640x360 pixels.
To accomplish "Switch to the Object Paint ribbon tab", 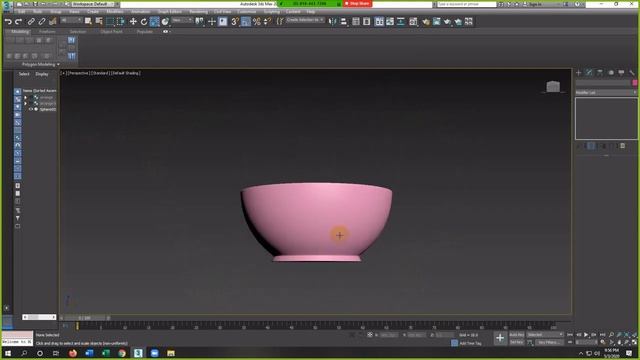I will tap(111, 31).
